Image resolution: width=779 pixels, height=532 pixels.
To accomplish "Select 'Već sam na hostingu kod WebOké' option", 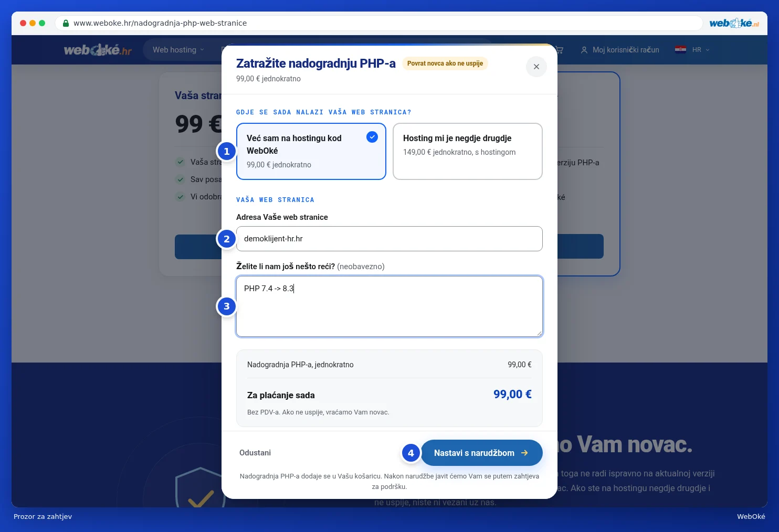I will [311, 151].
